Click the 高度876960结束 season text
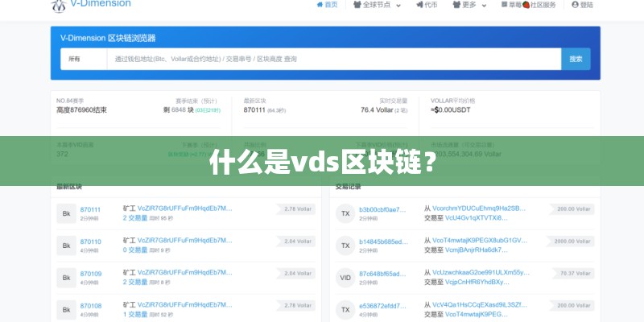The width and height of the screenshot is (644, 322). (x=82, y=110)
